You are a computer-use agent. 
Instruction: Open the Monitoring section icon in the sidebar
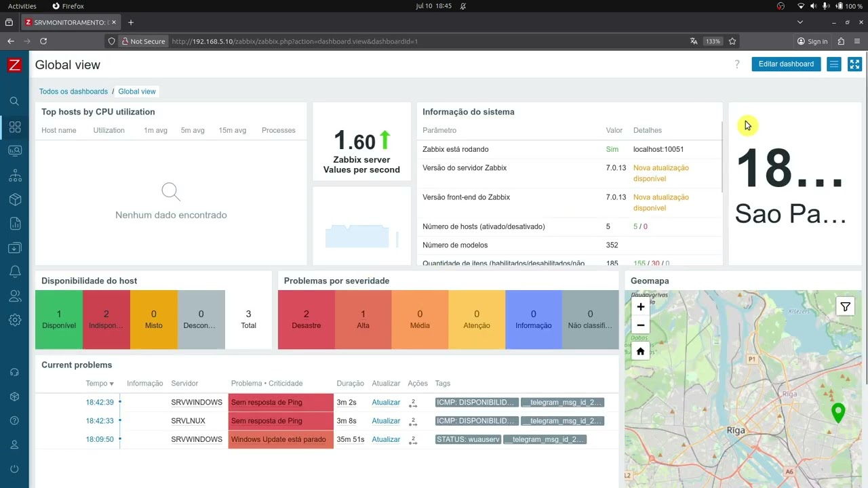(x=14, y=151)
